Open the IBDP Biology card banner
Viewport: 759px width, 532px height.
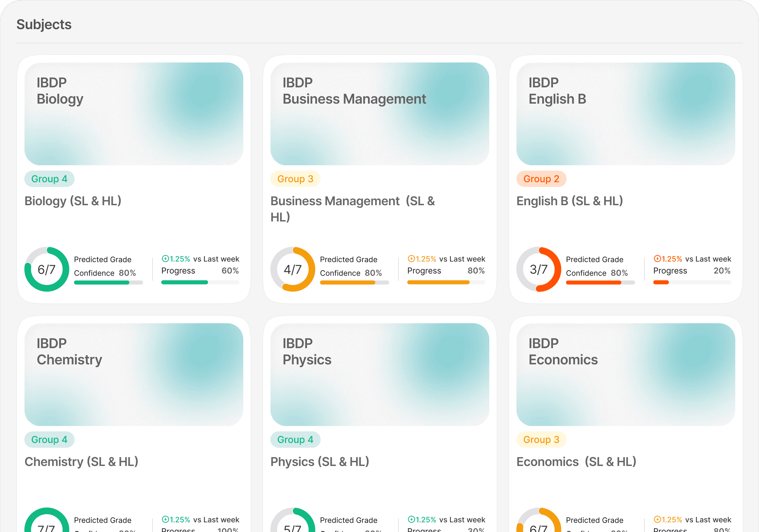click(x=134, y=114)
